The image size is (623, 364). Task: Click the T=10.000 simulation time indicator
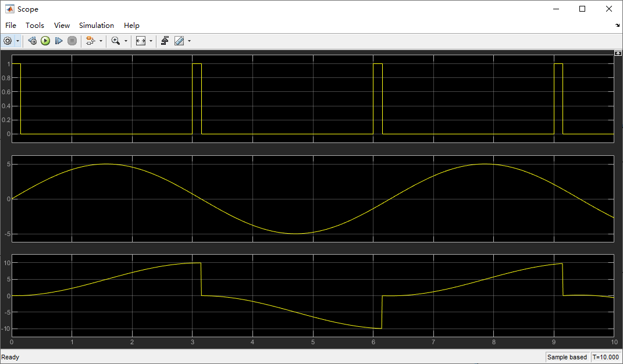[606, 357]
